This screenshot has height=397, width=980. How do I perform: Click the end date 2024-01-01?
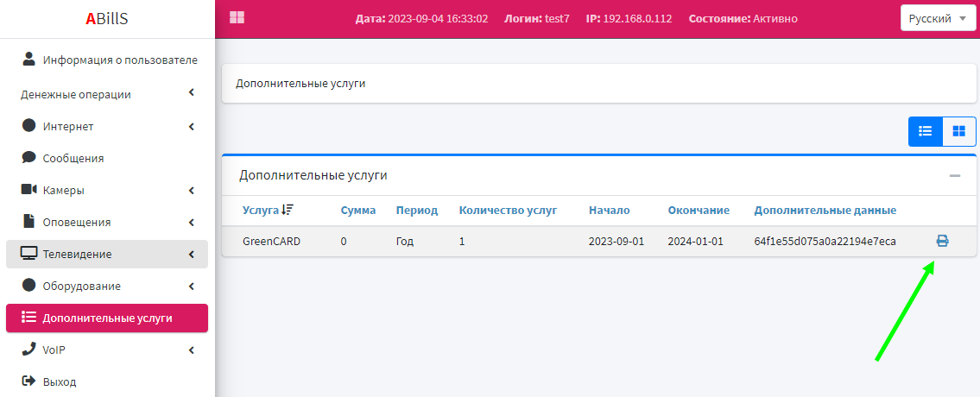(695, 241)
